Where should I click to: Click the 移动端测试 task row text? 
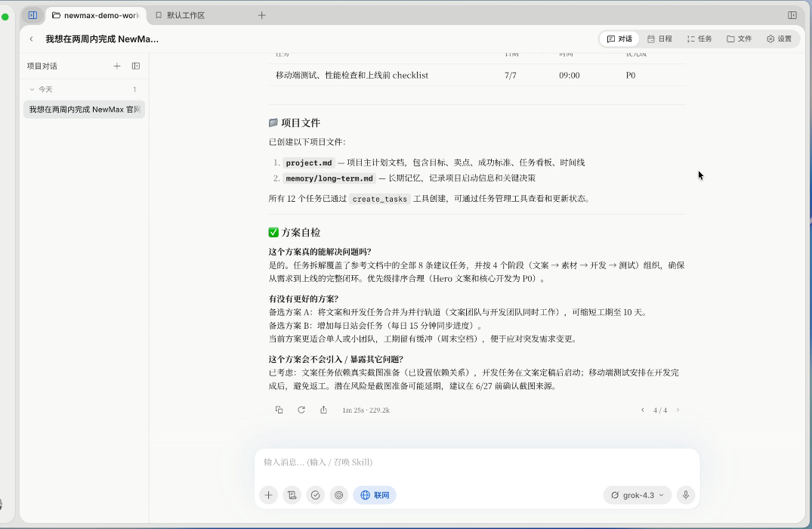[x=352, y=75]
